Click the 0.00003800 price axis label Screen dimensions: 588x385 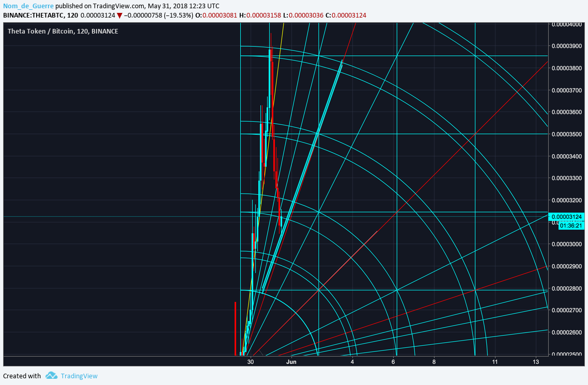pyautogui.click(x=567, y=68)
